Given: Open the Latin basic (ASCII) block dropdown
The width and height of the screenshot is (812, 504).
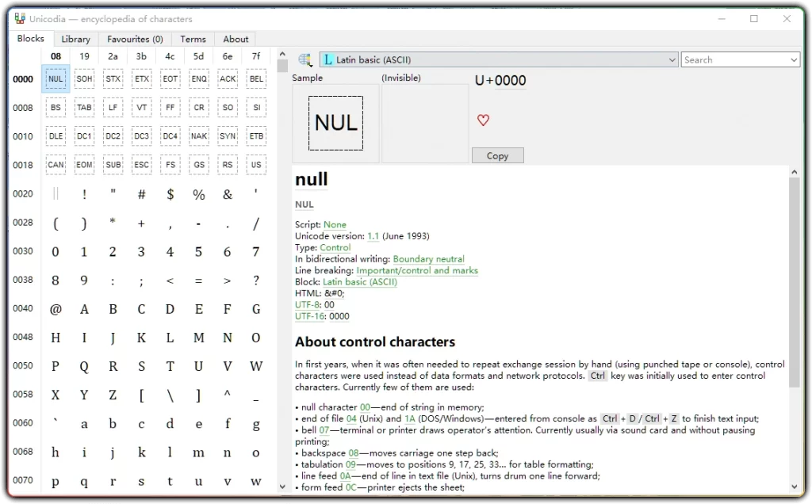Looking at the screenshot, I should pos(673,59).
